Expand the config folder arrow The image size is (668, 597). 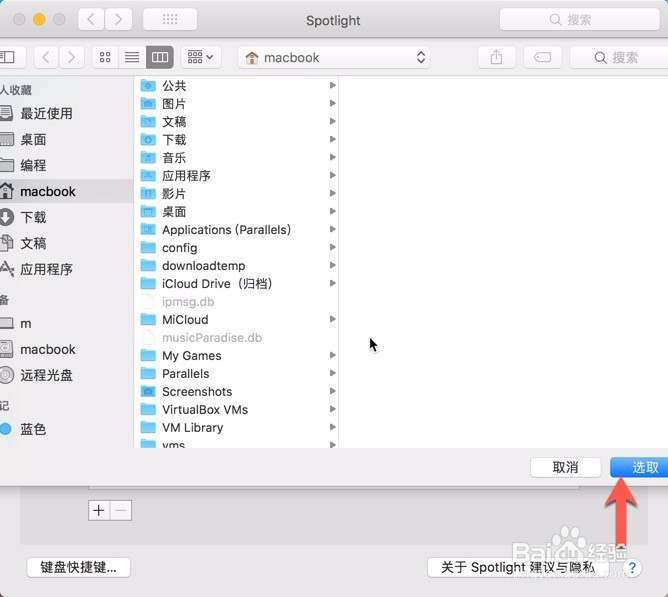(x=333, y=247)
